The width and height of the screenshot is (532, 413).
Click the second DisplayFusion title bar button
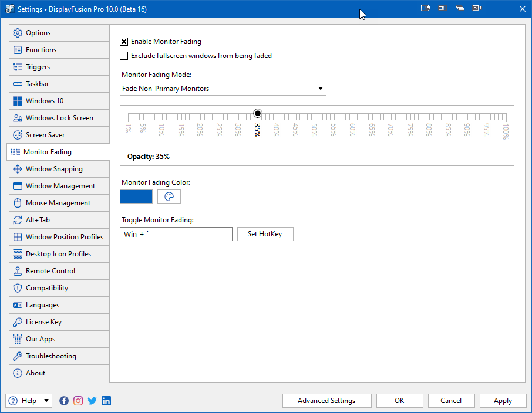point(443,8)
